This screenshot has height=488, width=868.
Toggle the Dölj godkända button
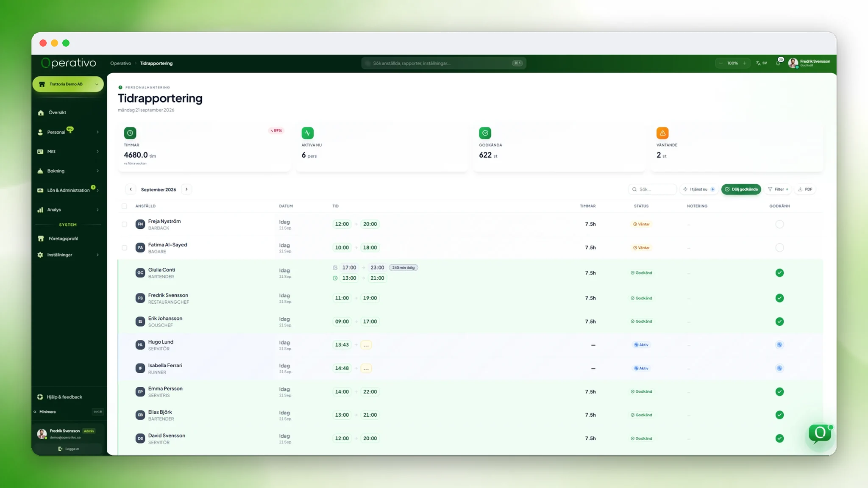click(x=741, y=189)
